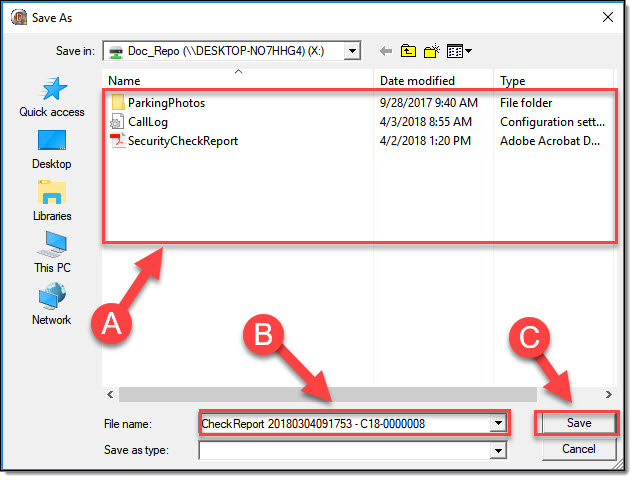Open the View Menu icon

(460, 51)
